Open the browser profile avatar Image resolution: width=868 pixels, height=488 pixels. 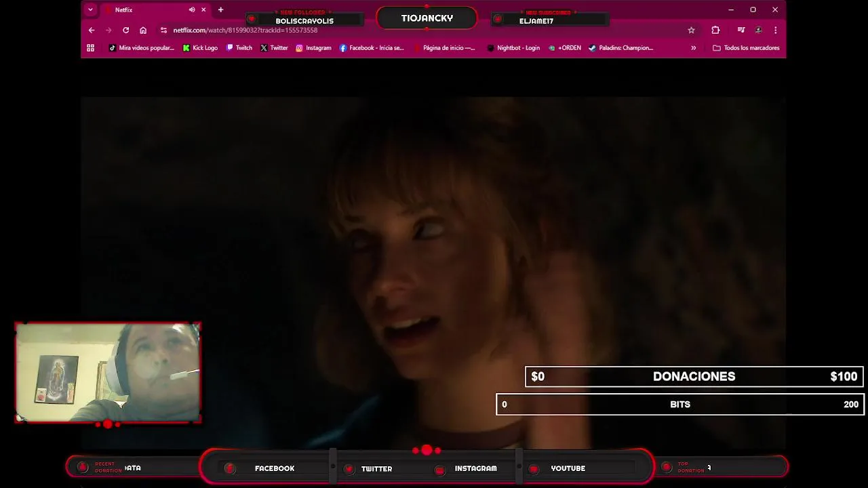758,30
